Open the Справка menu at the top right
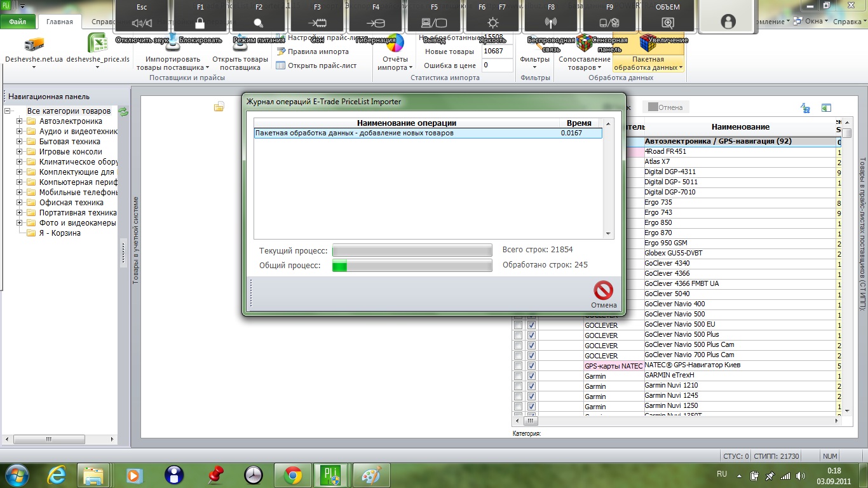 pos(850,21)
